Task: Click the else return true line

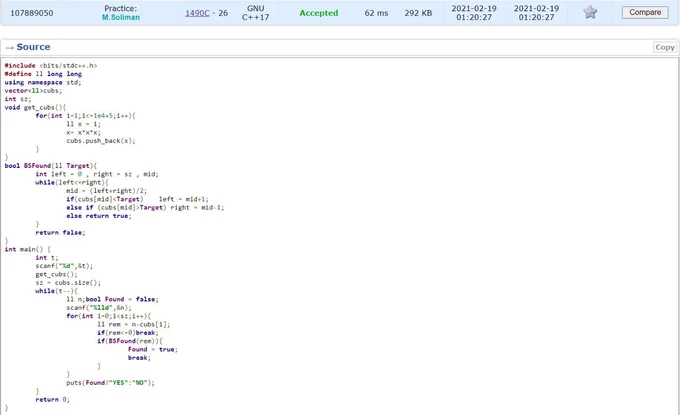Action: [x=98, y=216]
